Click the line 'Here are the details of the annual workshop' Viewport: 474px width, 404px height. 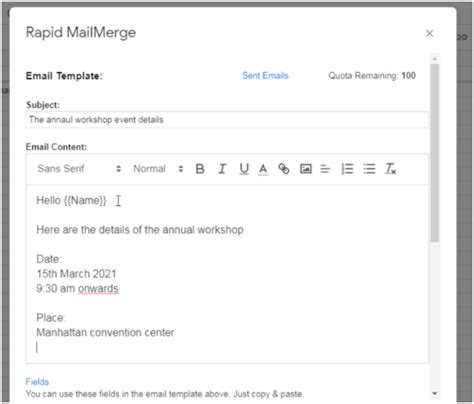[x=140, y=230]
